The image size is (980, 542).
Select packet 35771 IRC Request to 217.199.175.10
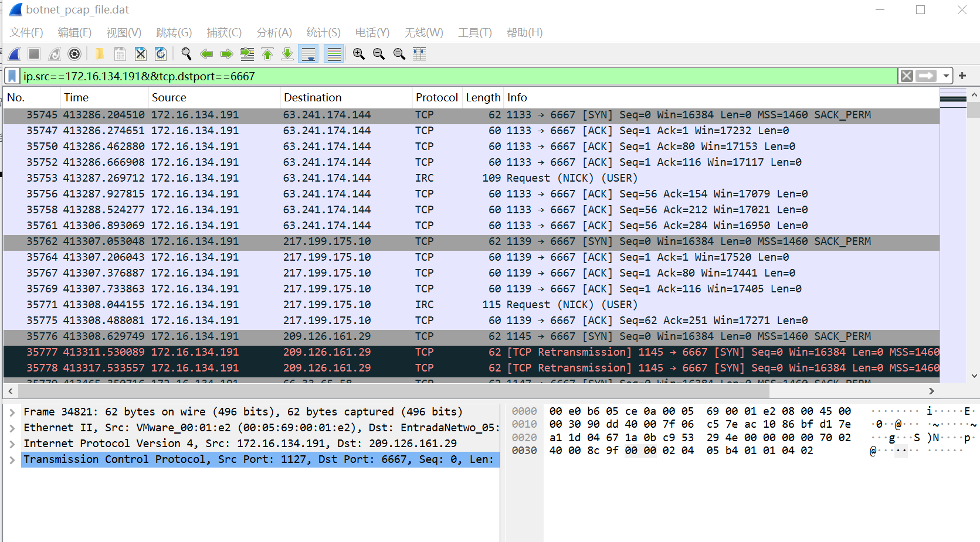[x=472, y=305]
